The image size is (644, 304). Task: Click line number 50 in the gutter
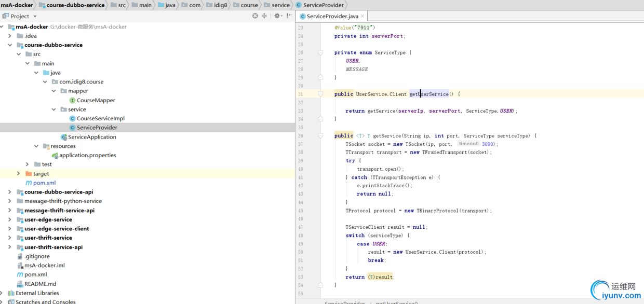coord(301,252)
